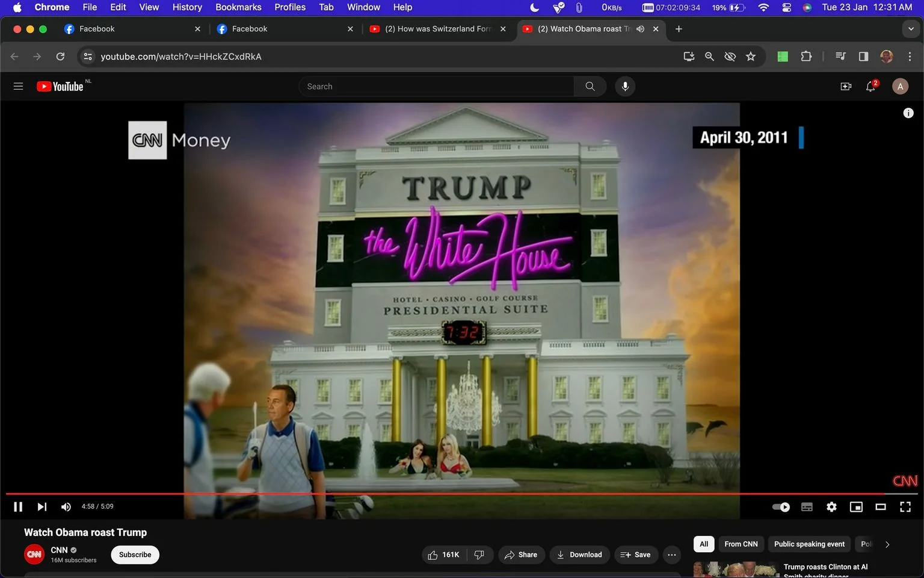
Task: Open YouTube notifications bell
Action: point(870,87)
